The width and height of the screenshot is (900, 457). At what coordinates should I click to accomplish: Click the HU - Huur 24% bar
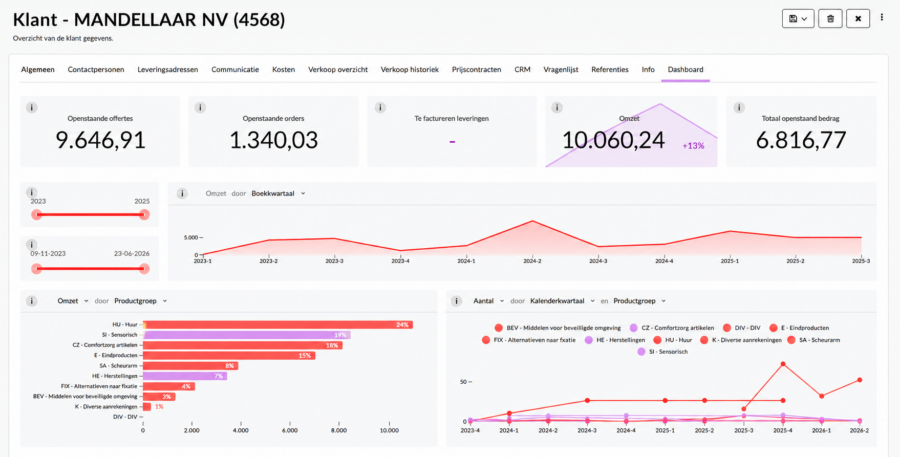point(278,325)
